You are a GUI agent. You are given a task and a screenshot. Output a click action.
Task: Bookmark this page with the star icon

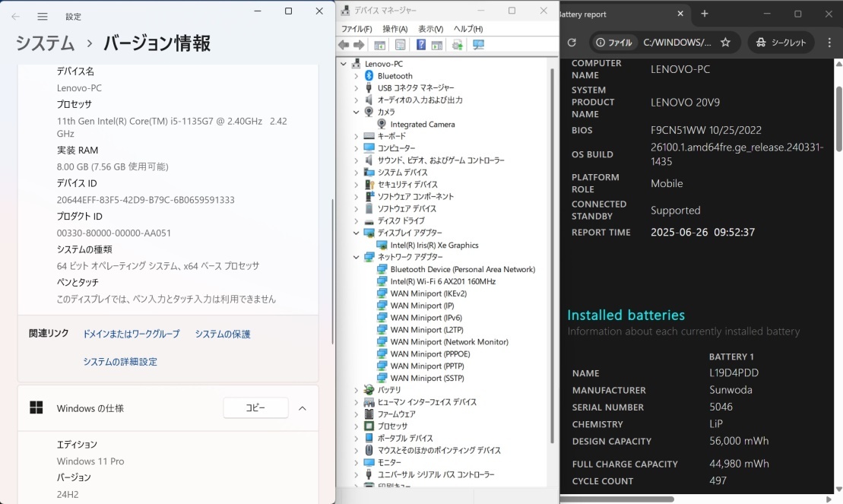[725, 43]
